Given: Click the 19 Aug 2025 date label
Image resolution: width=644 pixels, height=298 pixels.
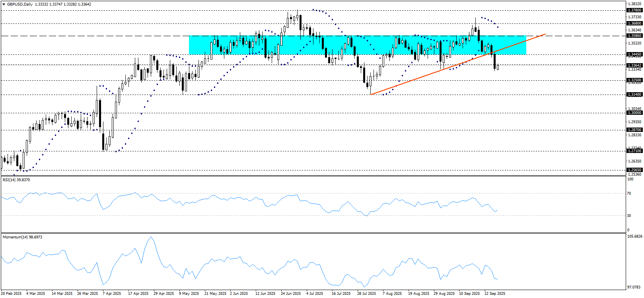Looking at the screenshot, I should (419, 294).
